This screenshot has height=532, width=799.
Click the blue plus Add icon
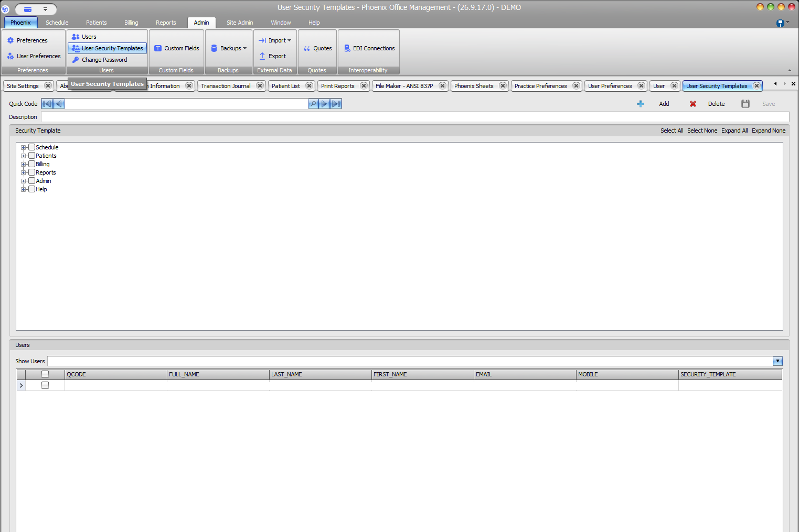click(x=641, y=104)
